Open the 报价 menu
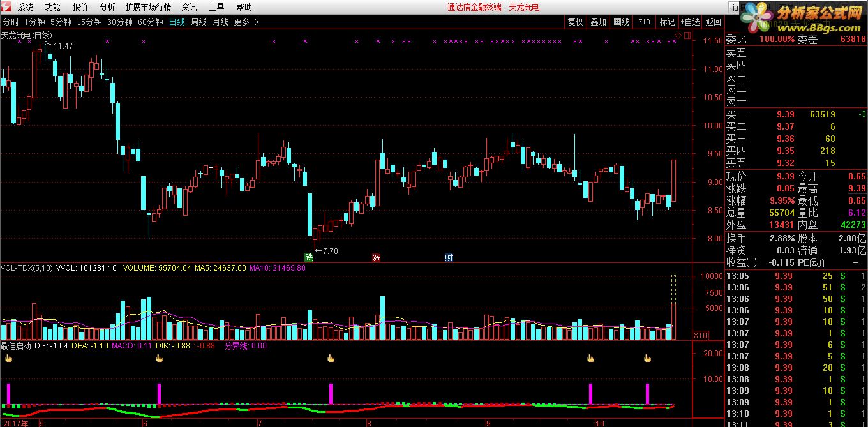868x427 pixels. pos(80,7)
